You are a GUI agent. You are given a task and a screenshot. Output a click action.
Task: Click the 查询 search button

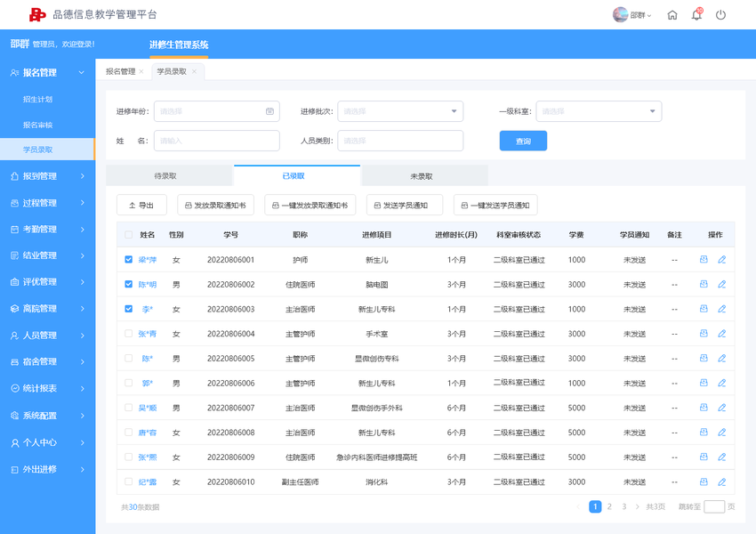[523, 141]
